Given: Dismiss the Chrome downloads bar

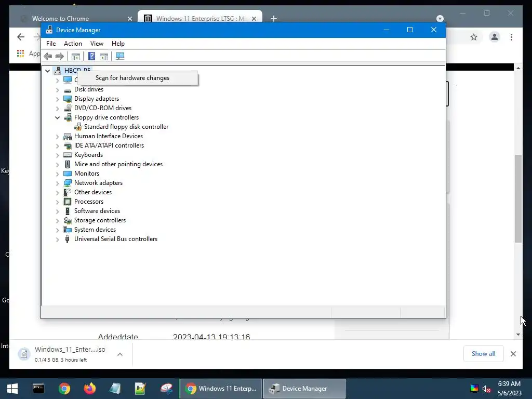Looking at the screenshot, I should (513, 354).
